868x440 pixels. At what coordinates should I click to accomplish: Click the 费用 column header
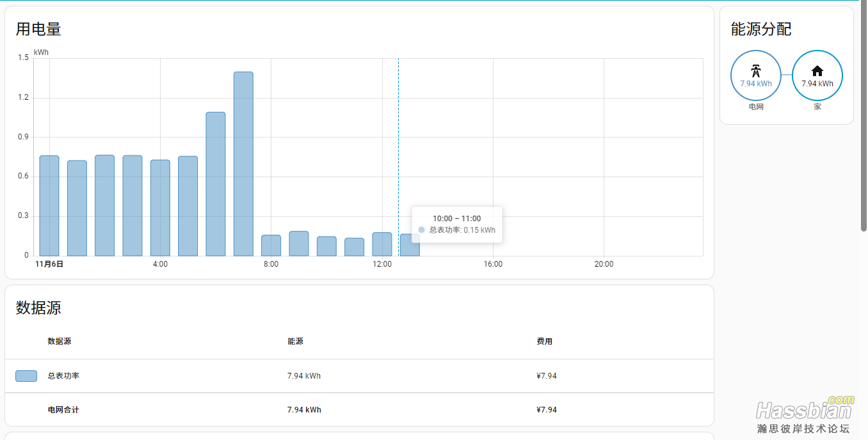[544, 342]
